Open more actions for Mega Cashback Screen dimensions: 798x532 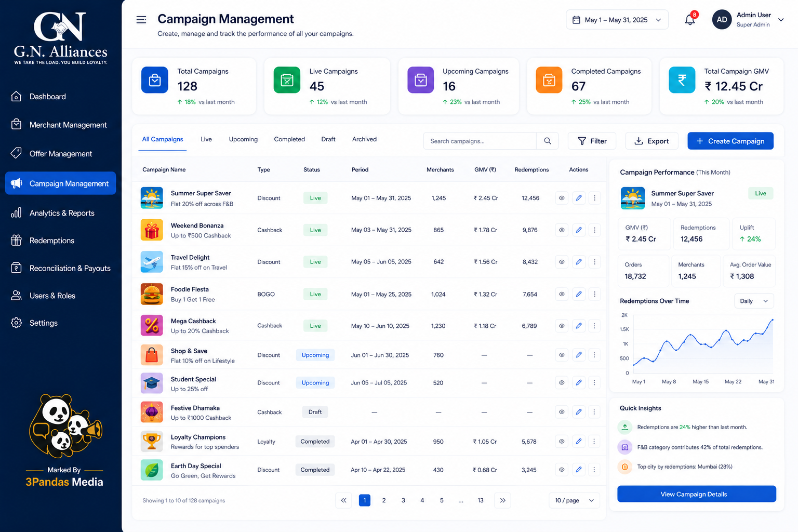[x=594, y=326]
